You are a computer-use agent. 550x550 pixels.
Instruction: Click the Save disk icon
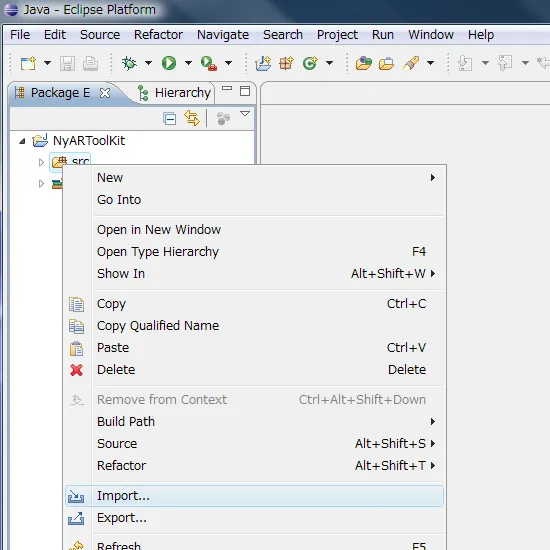click(67, 63)
